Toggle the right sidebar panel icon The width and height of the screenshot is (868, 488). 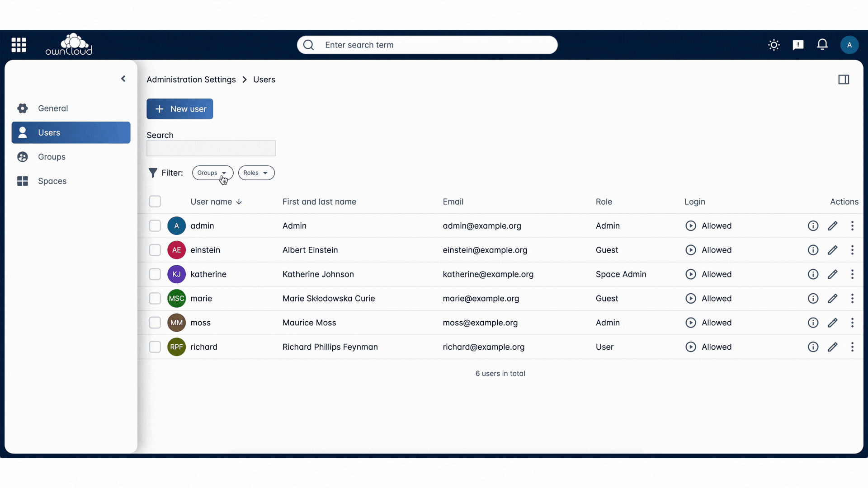click(843, 80)
